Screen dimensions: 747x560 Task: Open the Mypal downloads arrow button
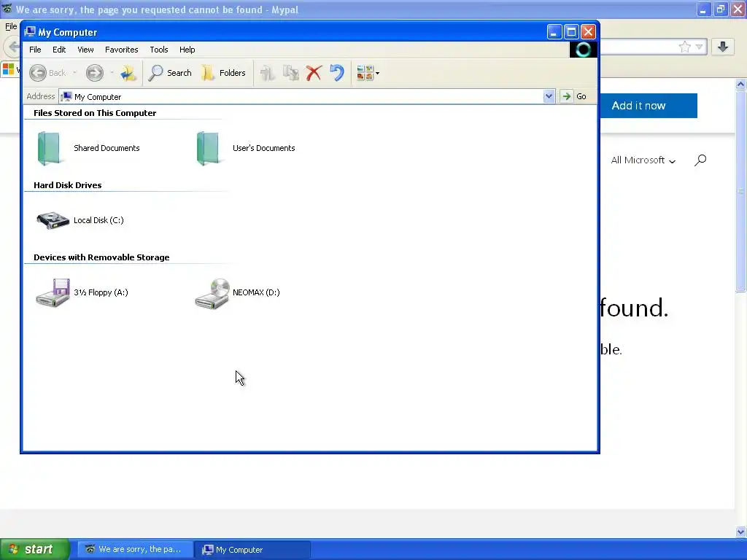[723, 47]
